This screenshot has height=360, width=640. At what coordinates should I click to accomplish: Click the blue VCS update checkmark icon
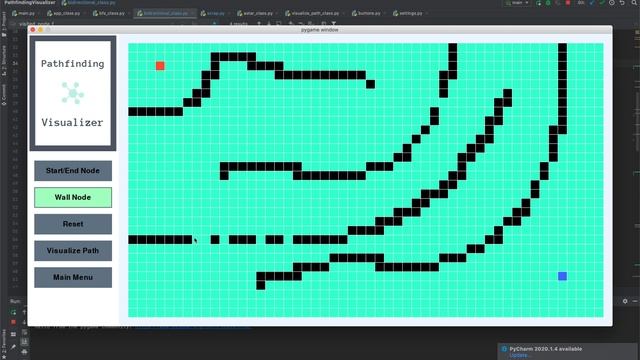pos(592,3)
